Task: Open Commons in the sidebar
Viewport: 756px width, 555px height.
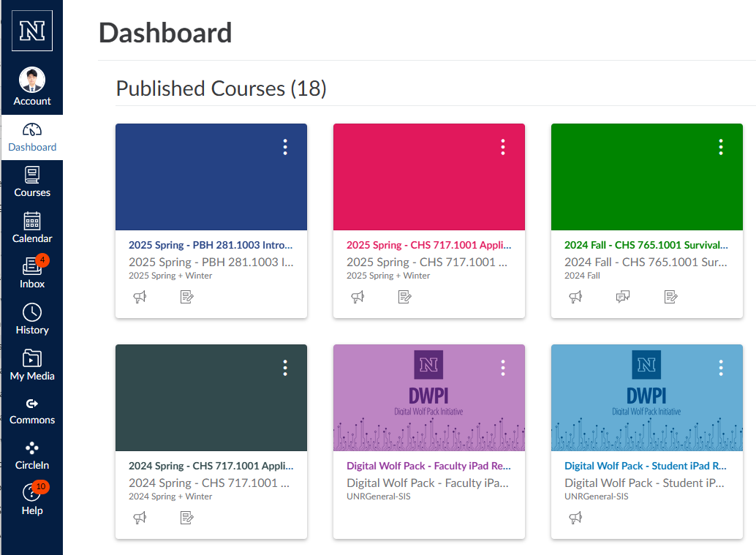Action: (32, 411)
